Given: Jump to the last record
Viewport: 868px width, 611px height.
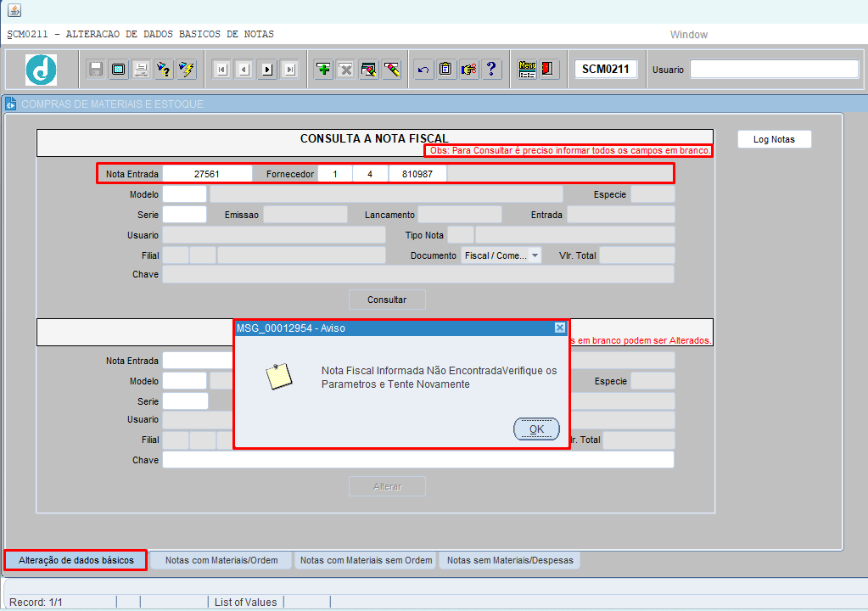Looking at the screenshot, I should click(x=290, y=70).
